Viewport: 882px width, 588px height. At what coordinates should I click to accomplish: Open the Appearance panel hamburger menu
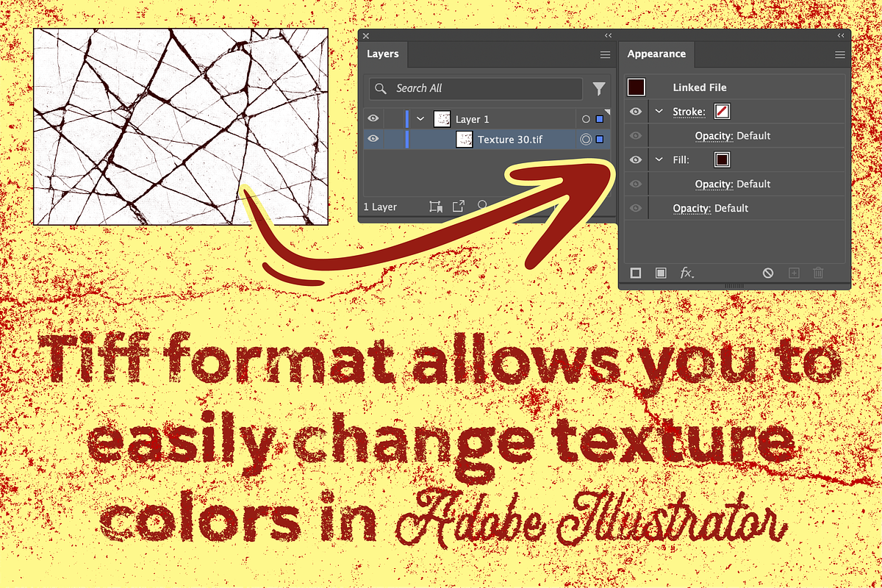[839, 54]
